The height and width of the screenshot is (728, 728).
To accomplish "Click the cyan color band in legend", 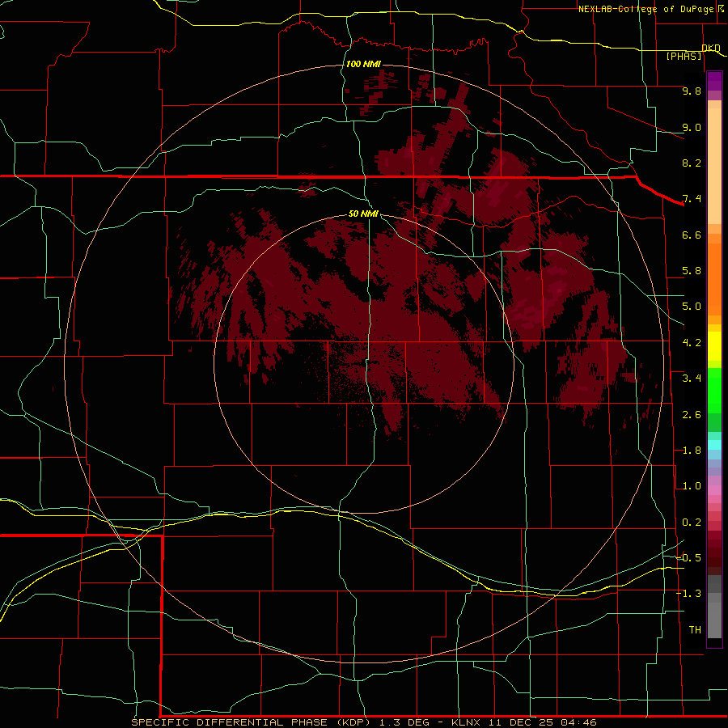I will coord(714,445).
